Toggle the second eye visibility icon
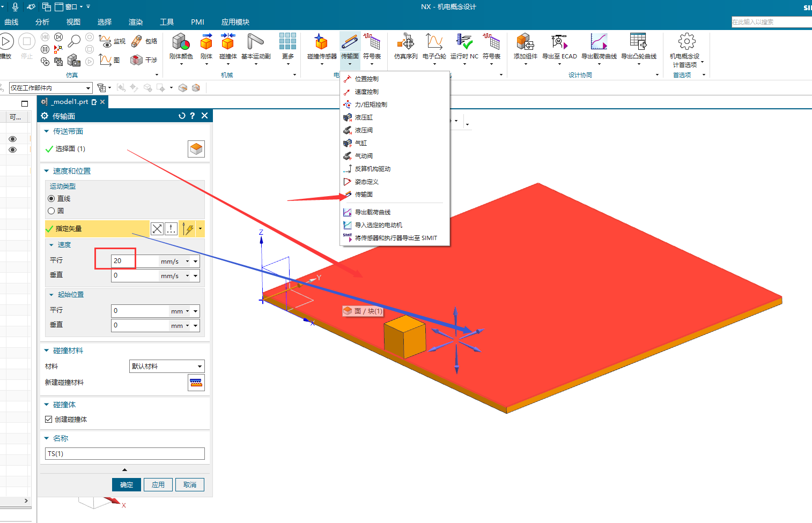The height and width of the screenshot is (523, 812). click(12, 150)
